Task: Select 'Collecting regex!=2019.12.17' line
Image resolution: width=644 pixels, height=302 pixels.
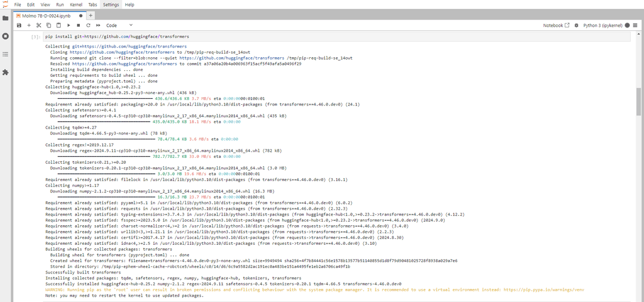Action: 80,145
